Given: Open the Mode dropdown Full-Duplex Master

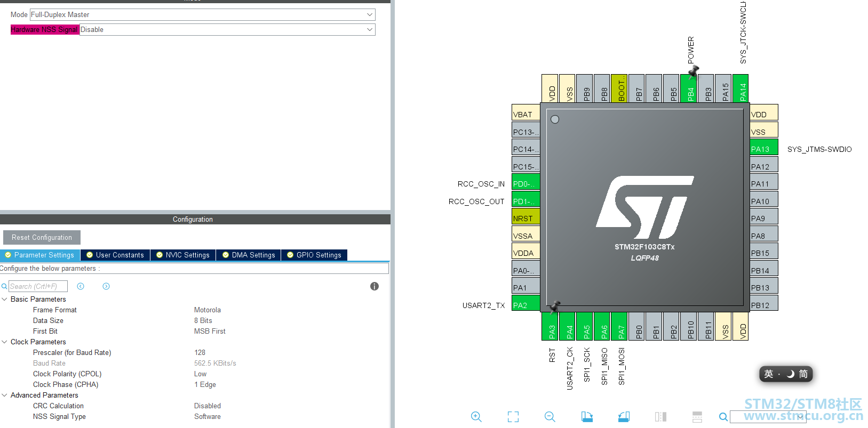Looking at the screenshot, I should [203, 15].
